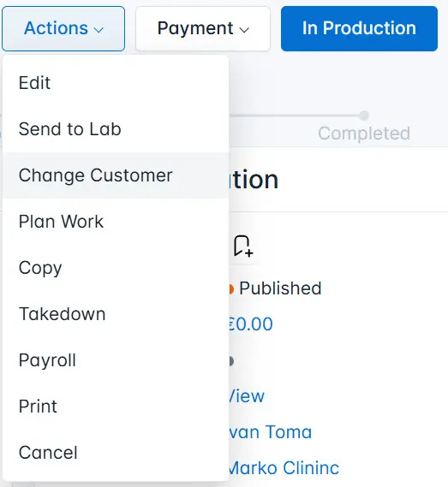Open the €0.00 amount link
The image size is (448, 487).
point(251,324)
